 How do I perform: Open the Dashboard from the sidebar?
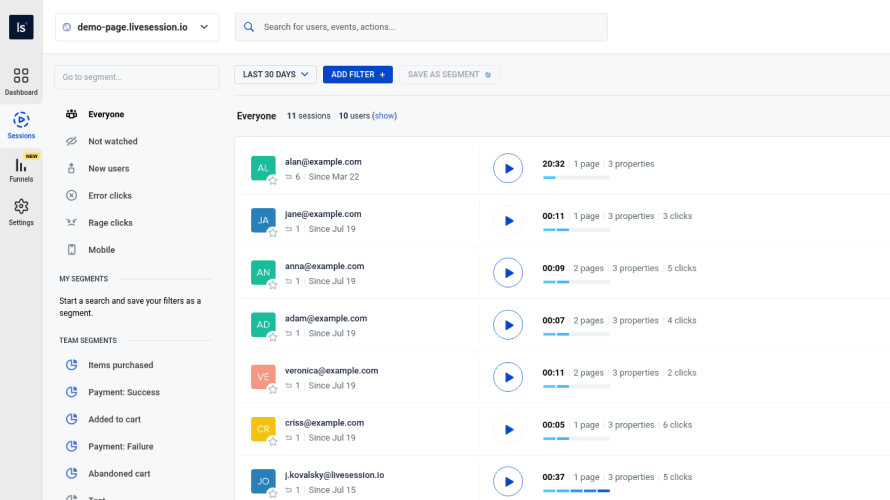(21, 81)
